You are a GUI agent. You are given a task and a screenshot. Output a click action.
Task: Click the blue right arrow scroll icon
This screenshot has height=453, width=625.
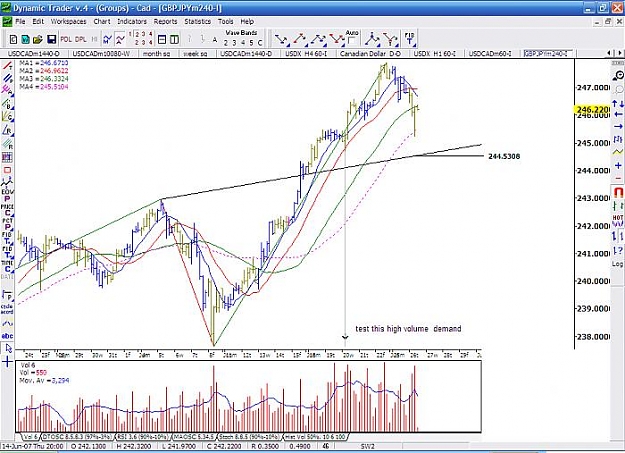618,127
